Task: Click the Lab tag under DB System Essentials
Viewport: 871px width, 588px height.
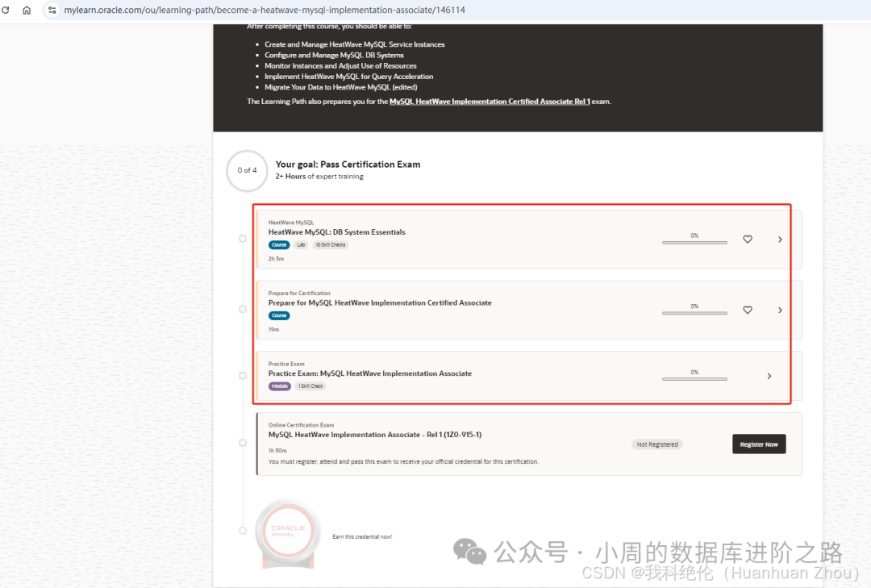Action: [x=301, y=245]
